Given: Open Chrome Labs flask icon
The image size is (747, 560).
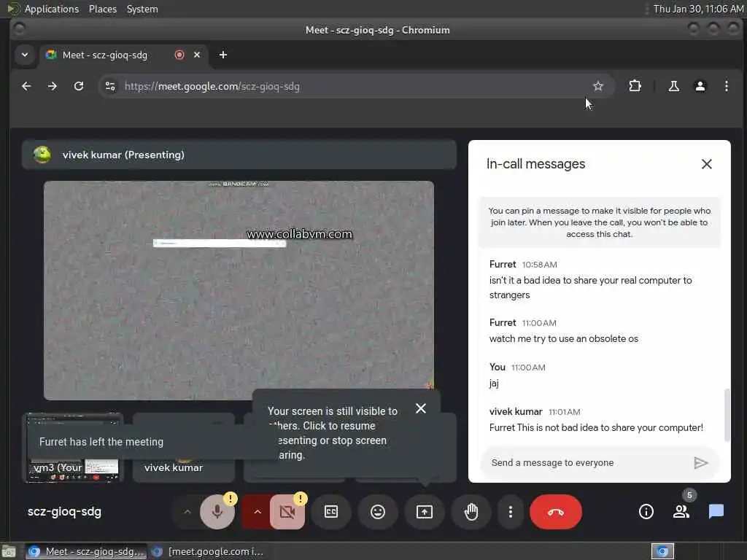Looking at the screenshot, I should coord(673,86).
